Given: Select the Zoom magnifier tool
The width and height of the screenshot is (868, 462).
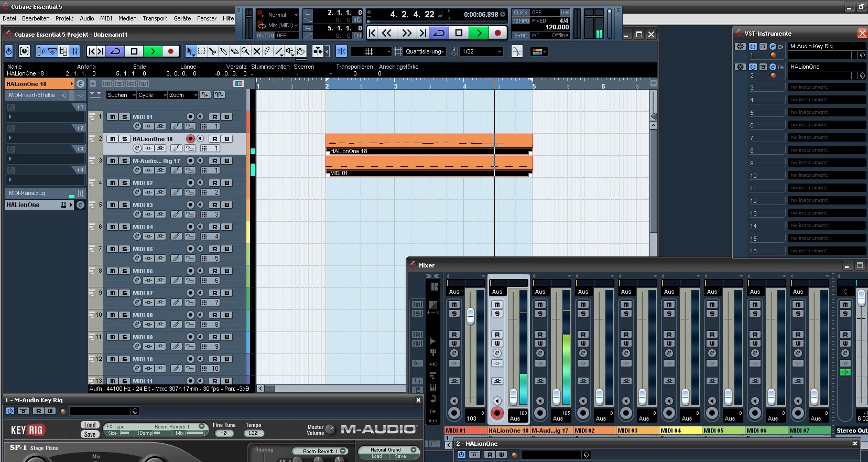Looking at the screenshot, I should click(245, 51).
